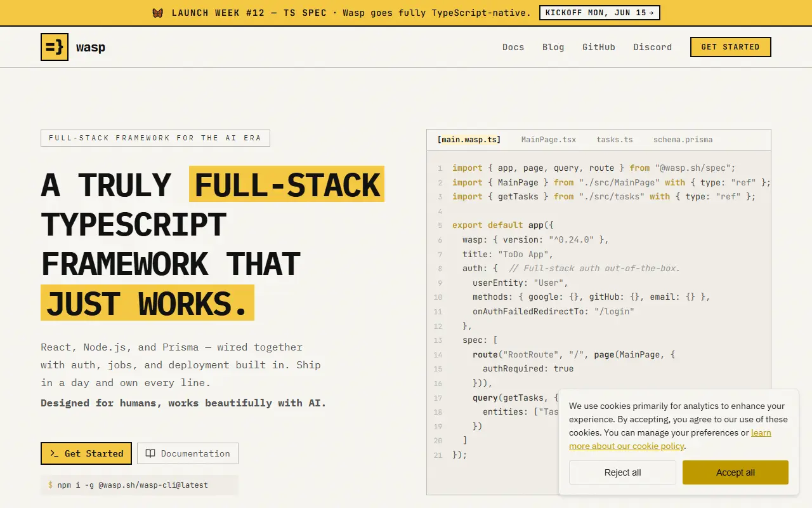Open Docs in the navigation
Screen dimensions: 812x508
[x=513, y=47]
